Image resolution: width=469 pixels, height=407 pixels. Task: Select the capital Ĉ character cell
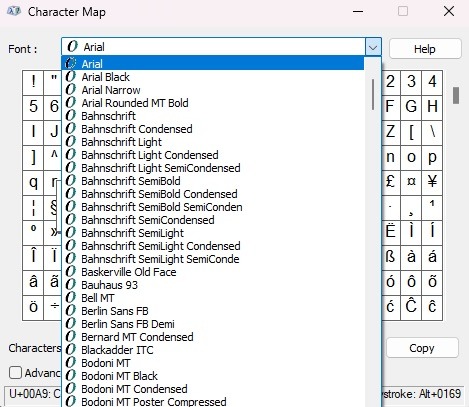coord(411,307)
